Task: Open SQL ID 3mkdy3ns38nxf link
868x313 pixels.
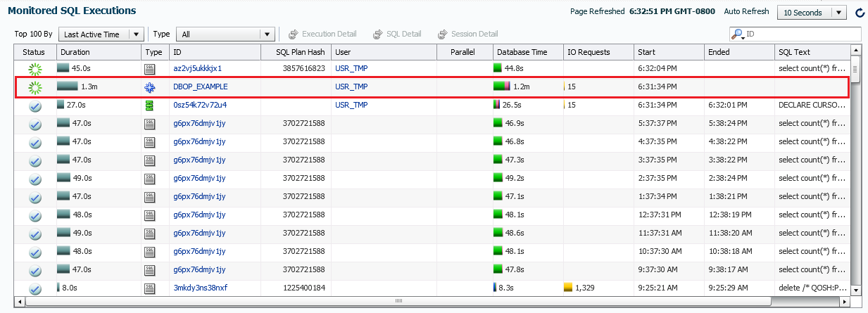Action: pos(200,288)
